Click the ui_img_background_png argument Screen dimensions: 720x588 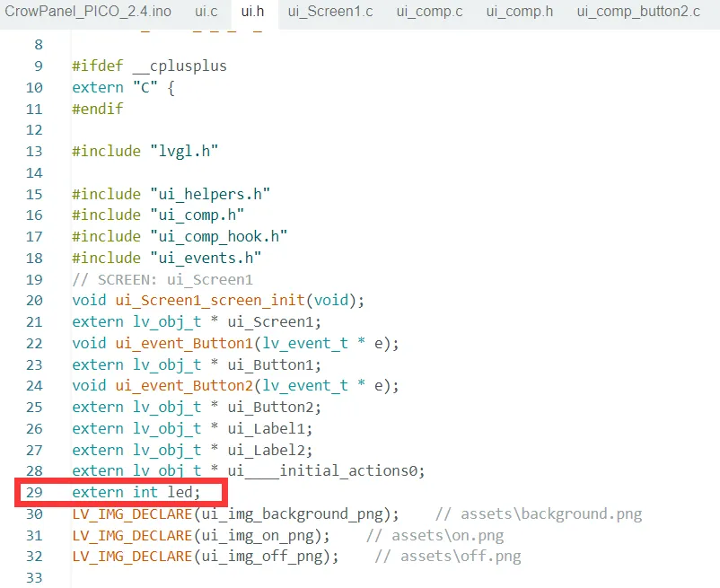(296, 514)
